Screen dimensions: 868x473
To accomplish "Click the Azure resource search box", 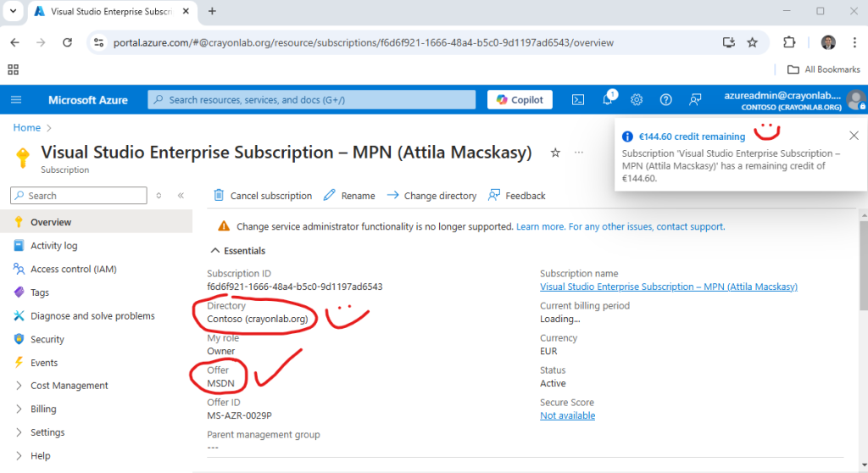I will click(x=311, y=100).
